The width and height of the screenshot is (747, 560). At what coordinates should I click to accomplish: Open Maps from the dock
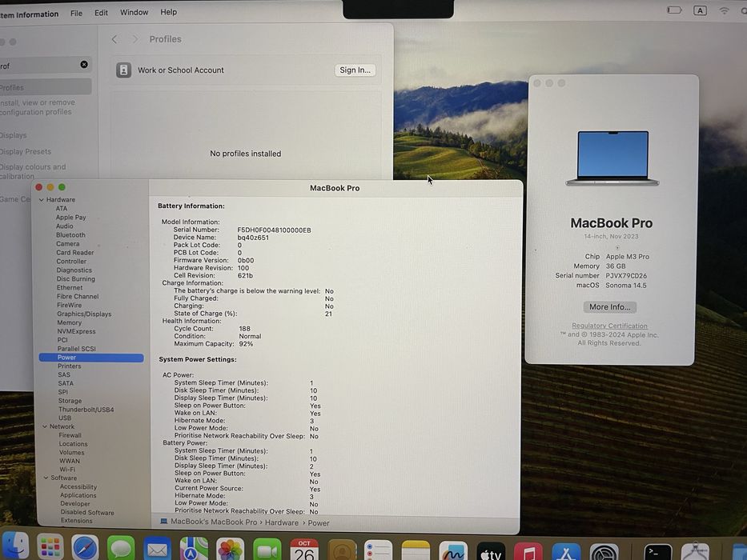194,549
